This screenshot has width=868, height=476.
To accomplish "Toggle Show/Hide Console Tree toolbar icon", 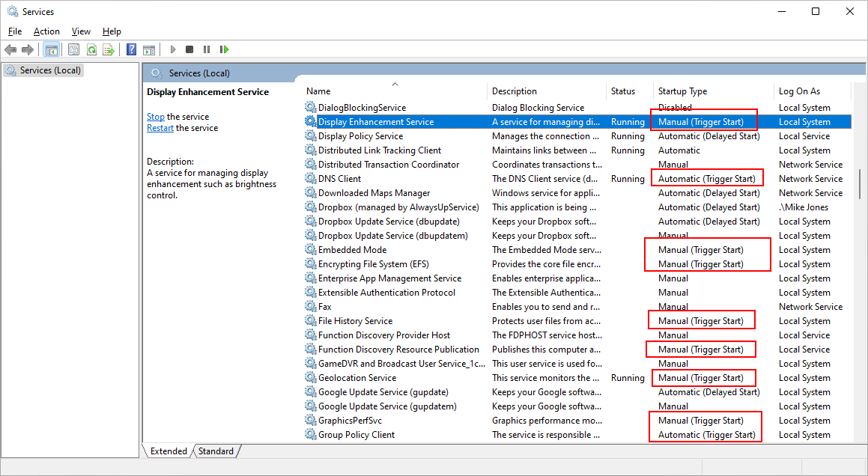I will [52, 50].
